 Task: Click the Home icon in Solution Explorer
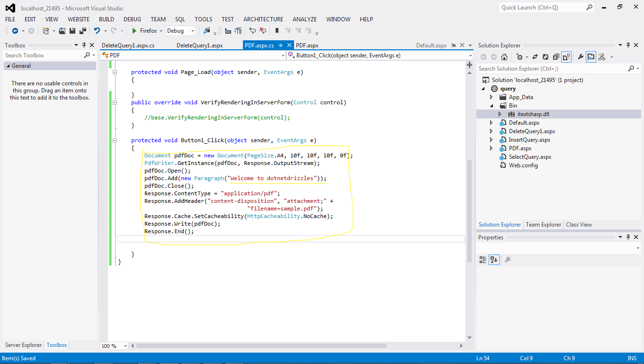pyautogui.click(x=505, y=56)
